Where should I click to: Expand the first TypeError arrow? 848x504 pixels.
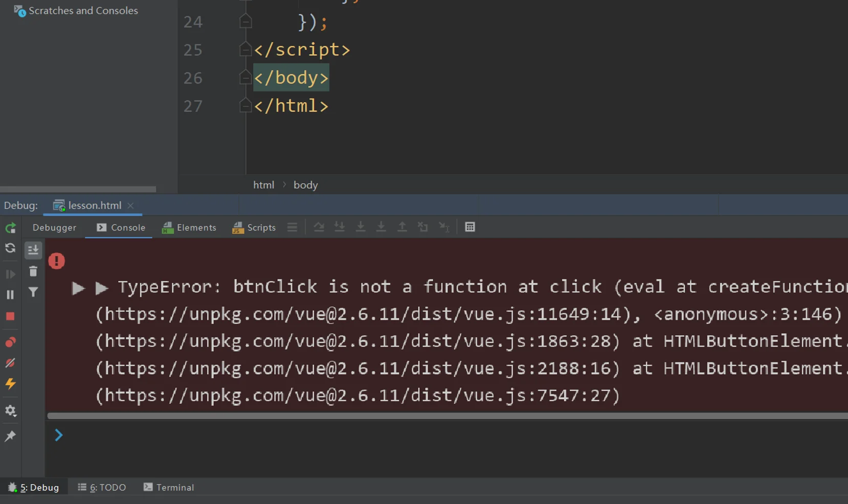pyautogui.click(x=78, y=288)
